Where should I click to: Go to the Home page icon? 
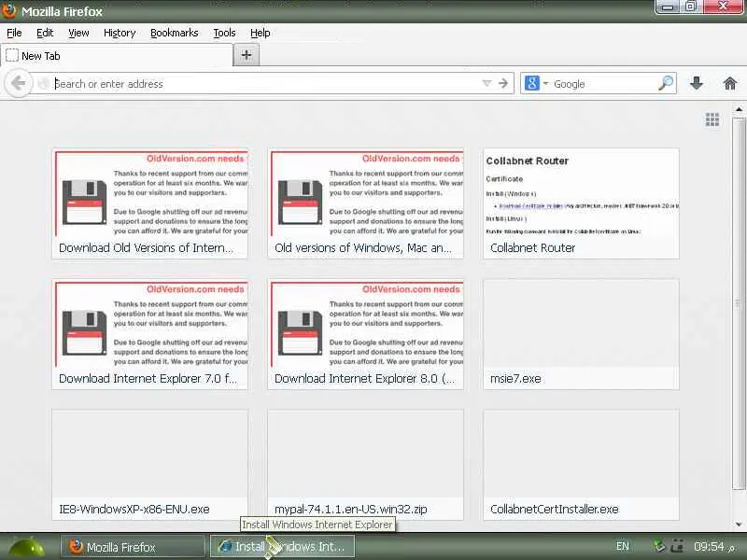730,83
